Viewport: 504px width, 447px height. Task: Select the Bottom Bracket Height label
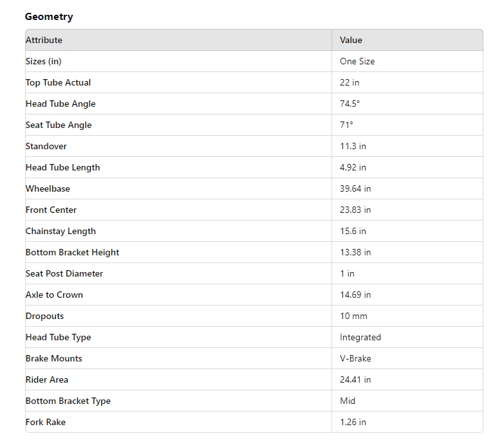coord(72,252)
